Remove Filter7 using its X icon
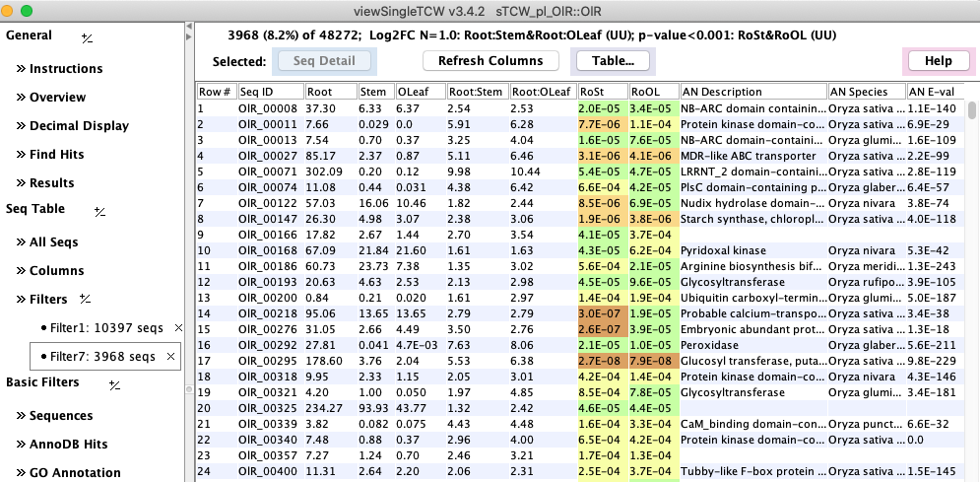The width and height of the screenshot is (980, 482). [x=171, y=356]
